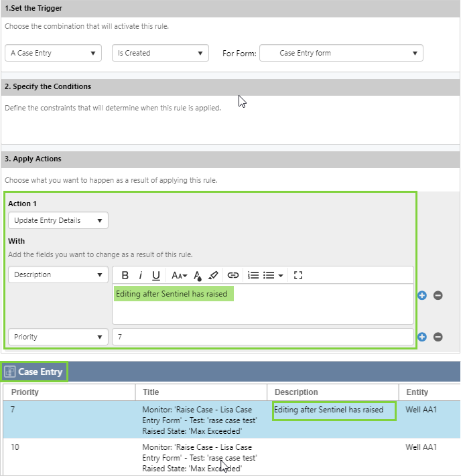
Task: Open the 'Is Created' event dropdown
Action: click(160, 53)
